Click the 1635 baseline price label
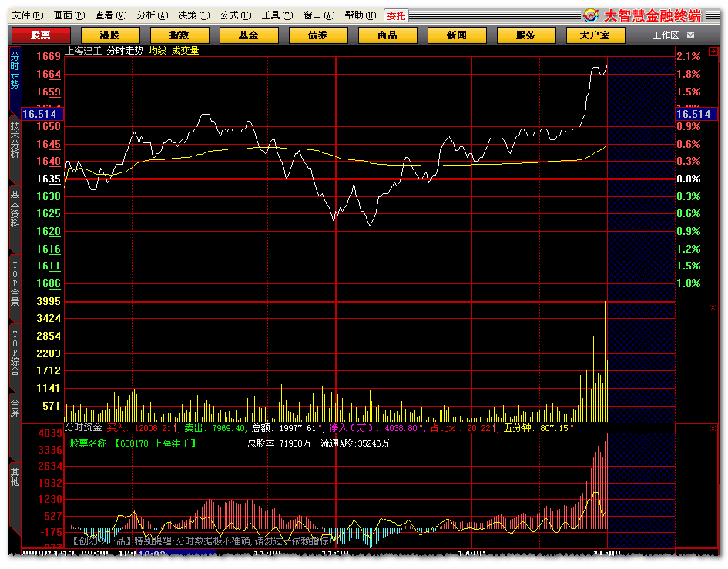 [49, 179]
